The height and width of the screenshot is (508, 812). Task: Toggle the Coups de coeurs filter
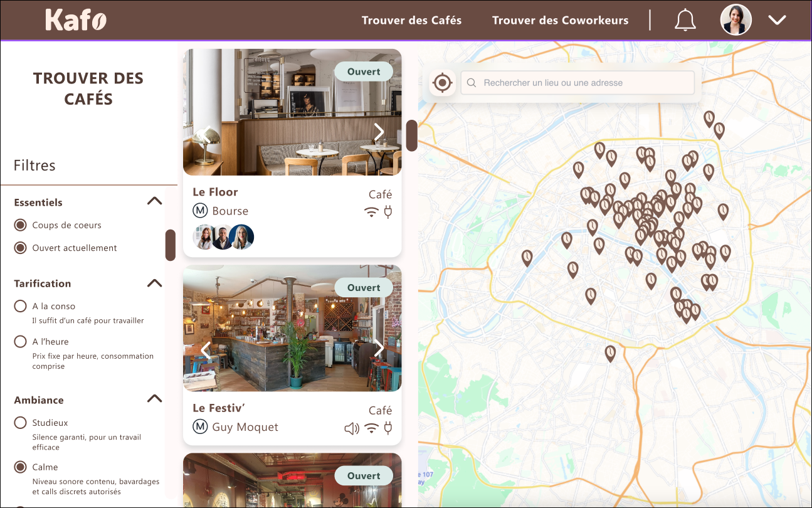click(x=21, y=225)
